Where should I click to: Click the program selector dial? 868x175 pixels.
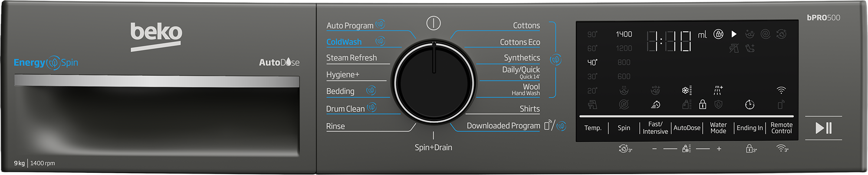(434, 83)
